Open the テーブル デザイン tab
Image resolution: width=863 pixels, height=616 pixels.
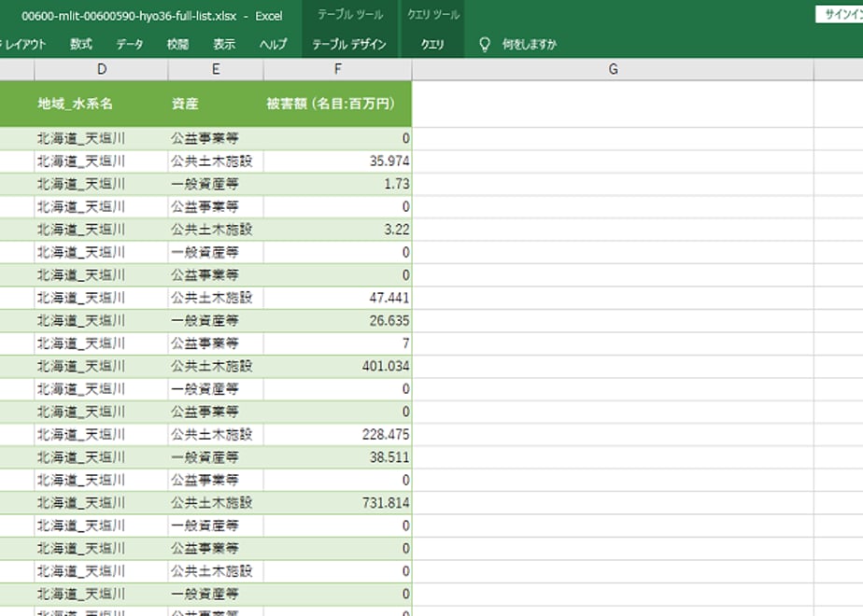tap(349, 45)
